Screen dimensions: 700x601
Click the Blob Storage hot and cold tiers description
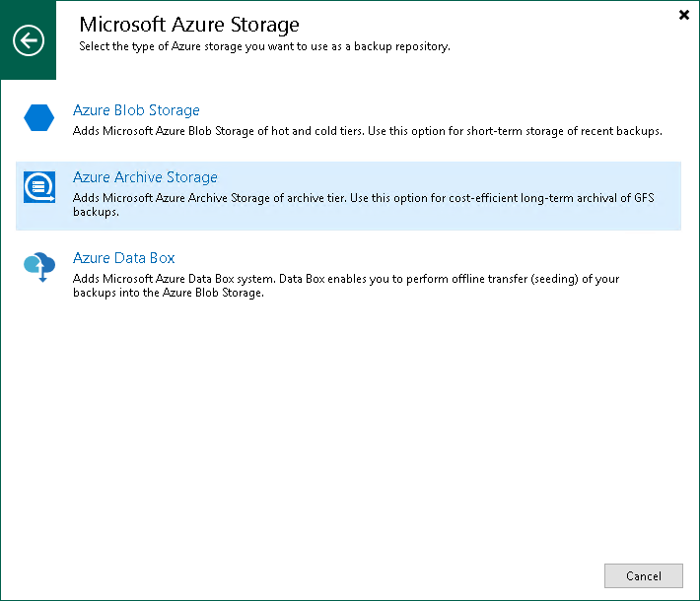pos(367,131)
